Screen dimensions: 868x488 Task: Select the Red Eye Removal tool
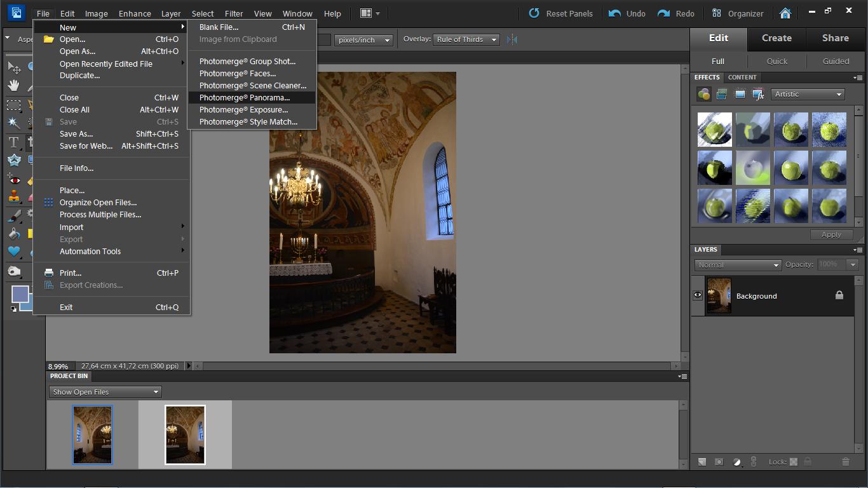click(13, 180)
